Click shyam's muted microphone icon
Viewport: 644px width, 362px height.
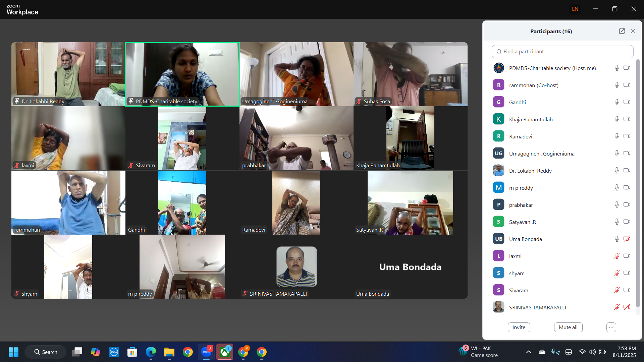pos(616,273)
